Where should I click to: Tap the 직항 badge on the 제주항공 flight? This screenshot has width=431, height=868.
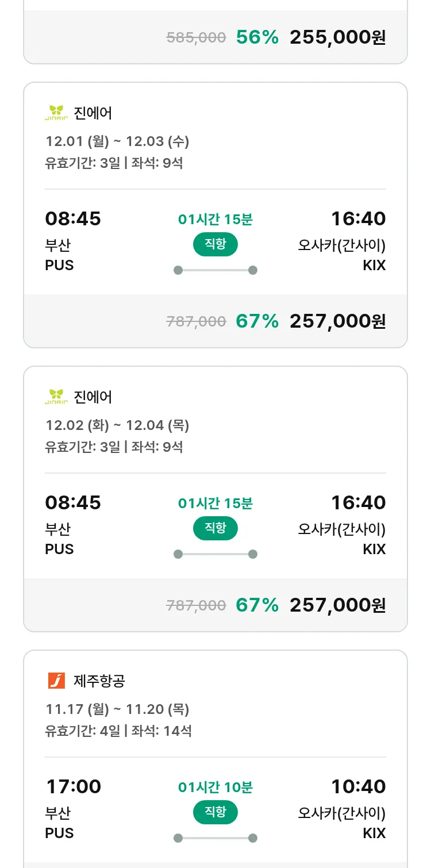pyautogui.click(x=215, y=812)
